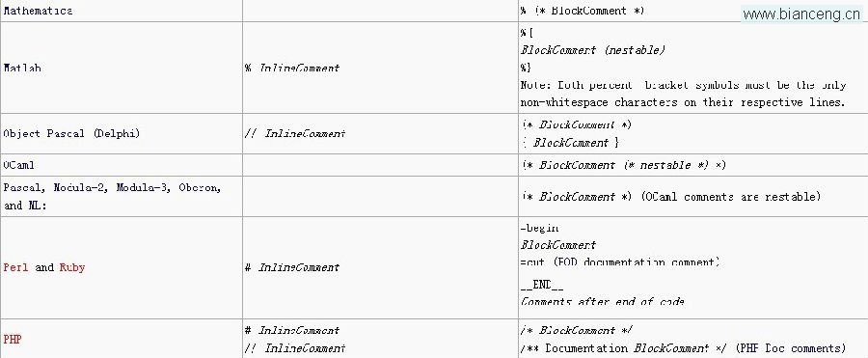Image resolution: width=868 pixels, height=358 pixels.
Task: Click Delphi's // InlineComment text
Action: tap(295, 133)
